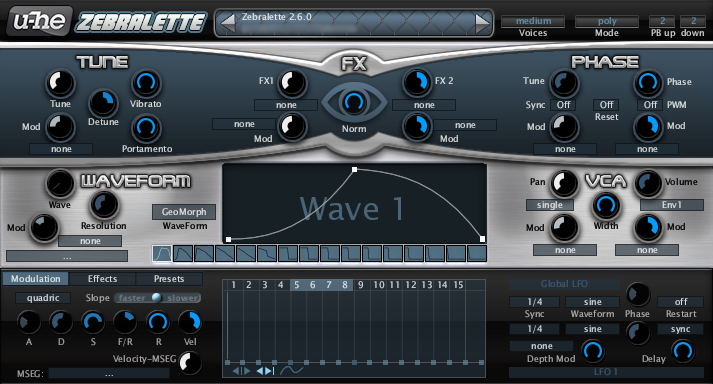Select MSEG step number 9
The image size is (713, 384).
pos(361,285)
